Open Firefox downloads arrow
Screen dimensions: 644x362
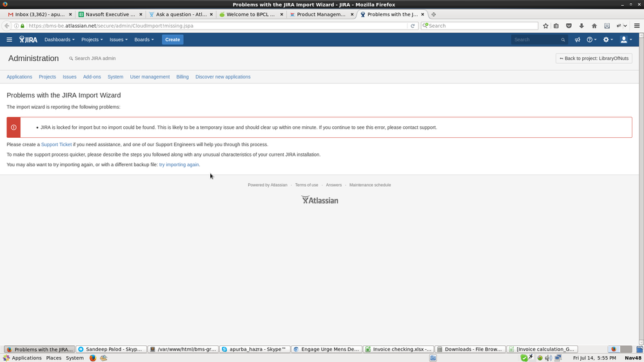click(581, 26)
